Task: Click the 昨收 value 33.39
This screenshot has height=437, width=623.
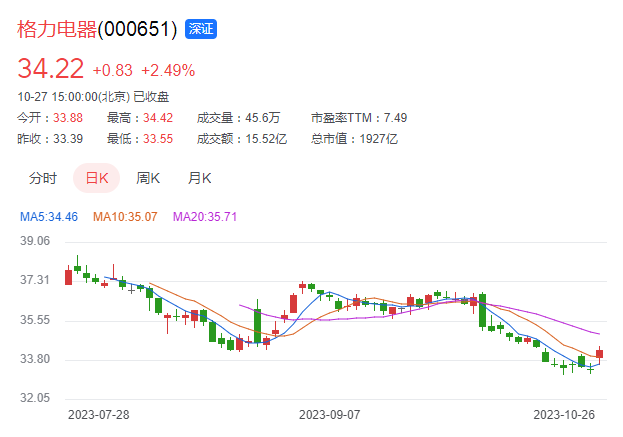Action: click(68, 139)
